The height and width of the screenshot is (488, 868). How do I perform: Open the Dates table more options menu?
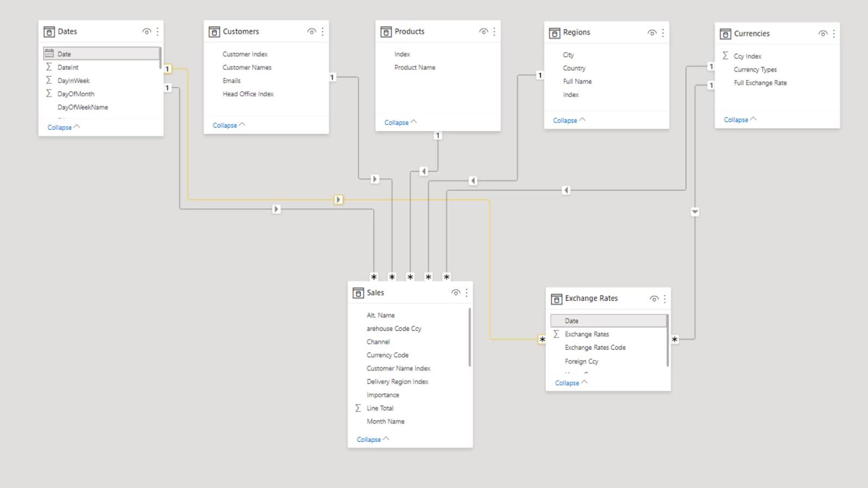tap(157, 31)
